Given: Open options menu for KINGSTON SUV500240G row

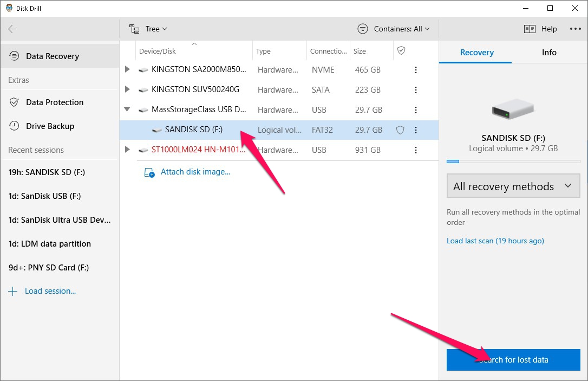Looking at the screenshot, I should tap(415, 90).
